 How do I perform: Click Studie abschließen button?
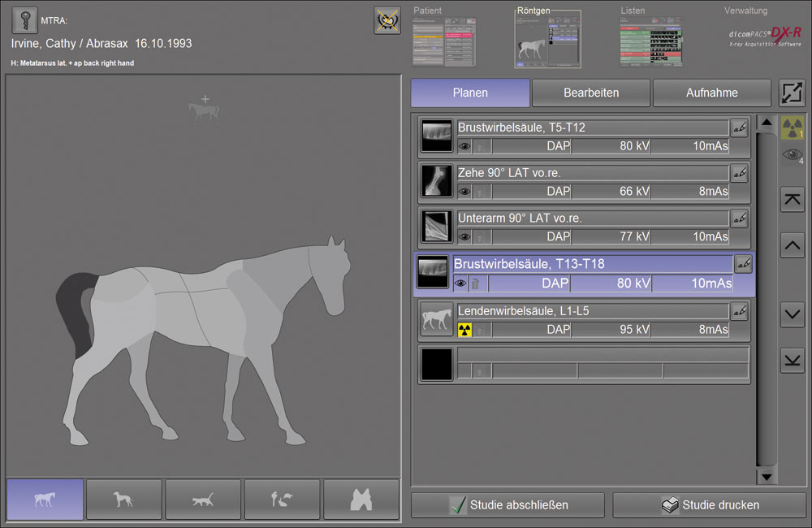(x=508, y=504)
